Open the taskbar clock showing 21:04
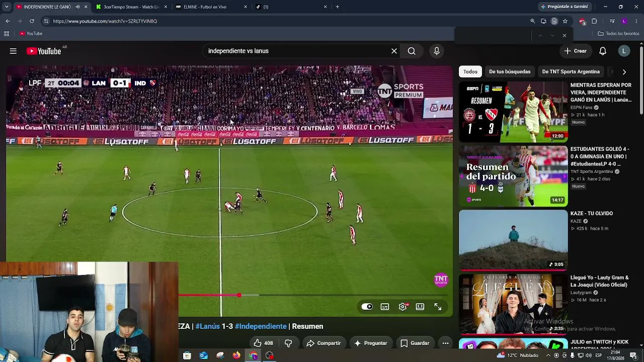 click(615, 355)
